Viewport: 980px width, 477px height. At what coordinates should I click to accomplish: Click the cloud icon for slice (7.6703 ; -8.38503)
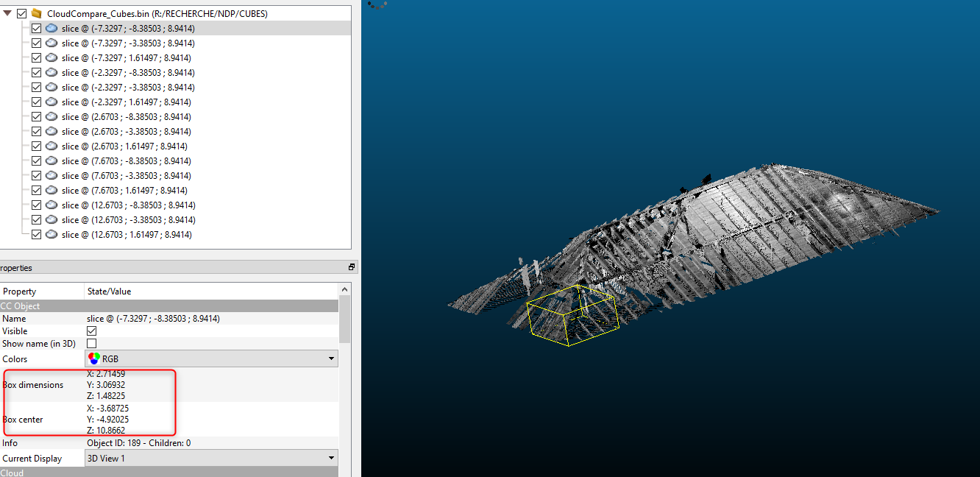click(52, 160)
